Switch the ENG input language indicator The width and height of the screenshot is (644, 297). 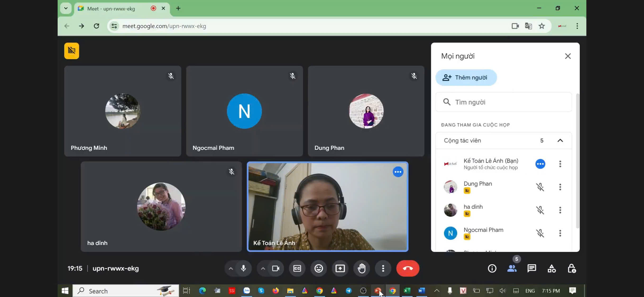tap(530, 291)
